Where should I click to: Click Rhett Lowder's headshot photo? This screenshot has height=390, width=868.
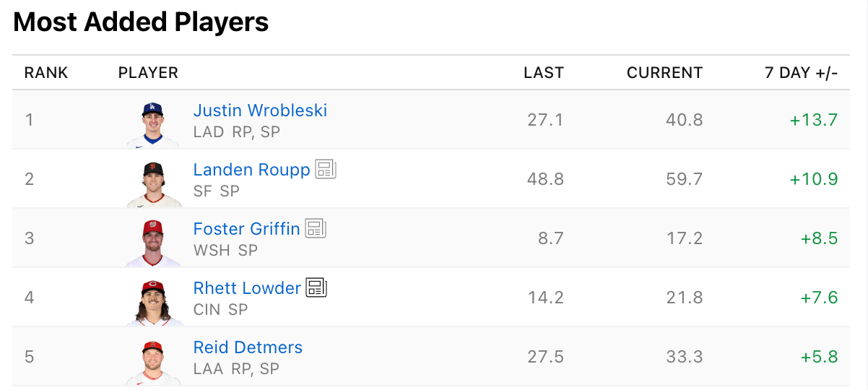tap(153, 302)
